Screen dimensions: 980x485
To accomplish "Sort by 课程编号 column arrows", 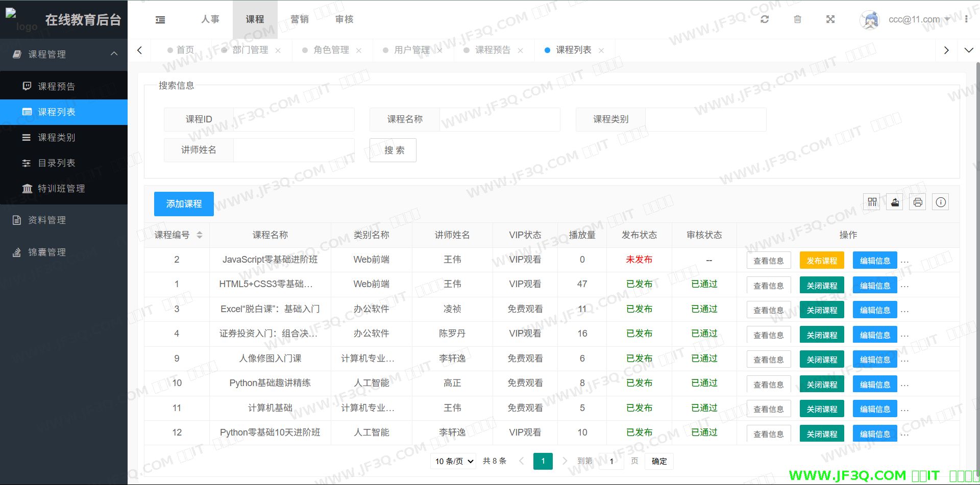I will tap(200, 235).
